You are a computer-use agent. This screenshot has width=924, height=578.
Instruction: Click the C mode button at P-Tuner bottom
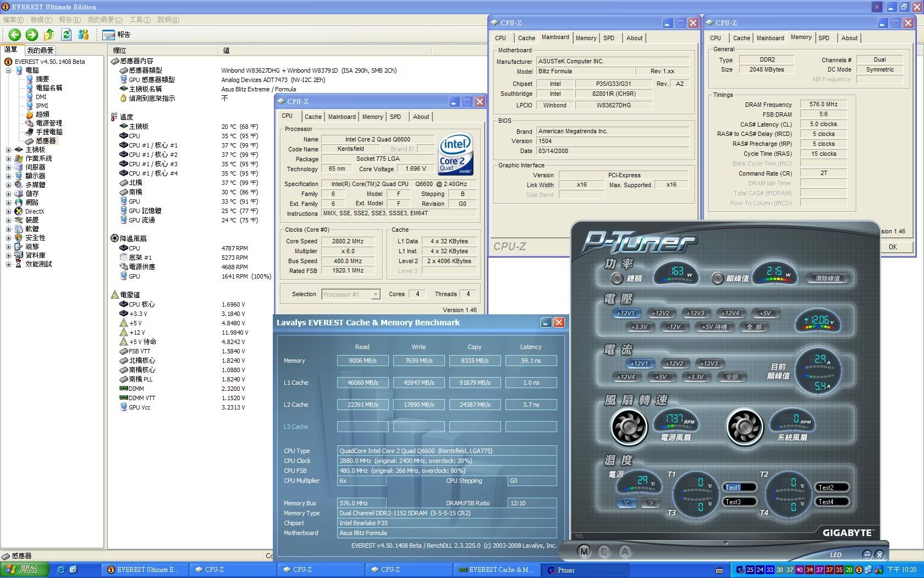[x=604, y=552]
